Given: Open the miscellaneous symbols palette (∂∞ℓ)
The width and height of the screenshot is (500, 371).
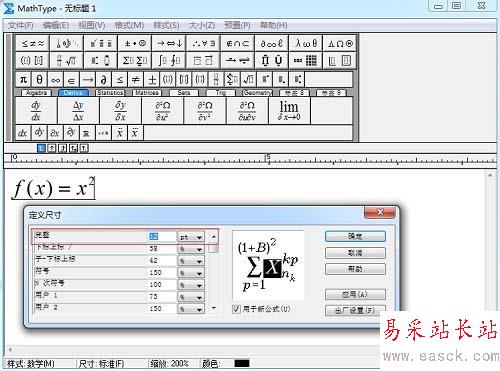Looking at the screenshot, I should point(272,43).
